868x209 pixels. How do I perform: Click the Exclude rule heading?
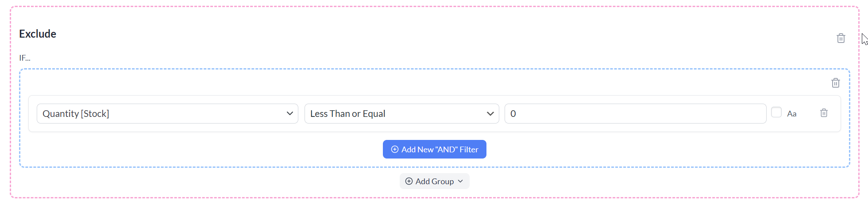(x=38, y=34)
